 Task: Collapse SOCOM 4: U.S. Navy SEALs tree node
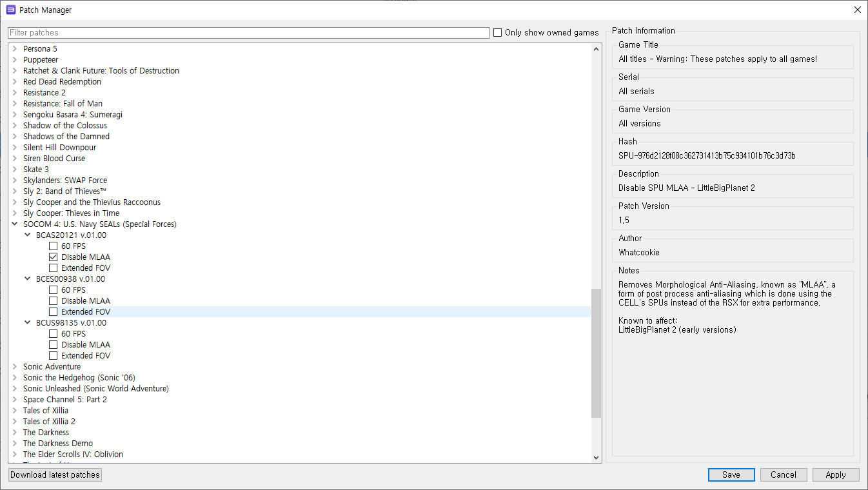click(15, 224)
